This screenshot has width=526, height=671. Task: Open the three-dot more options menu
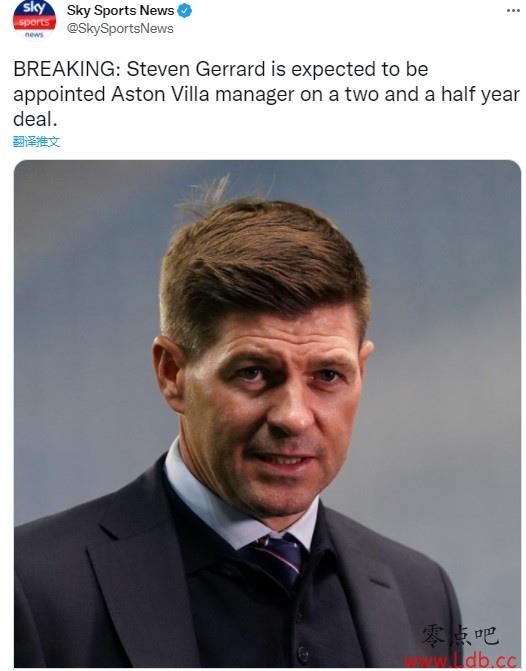pyautogui.click(x=513, y=10)
